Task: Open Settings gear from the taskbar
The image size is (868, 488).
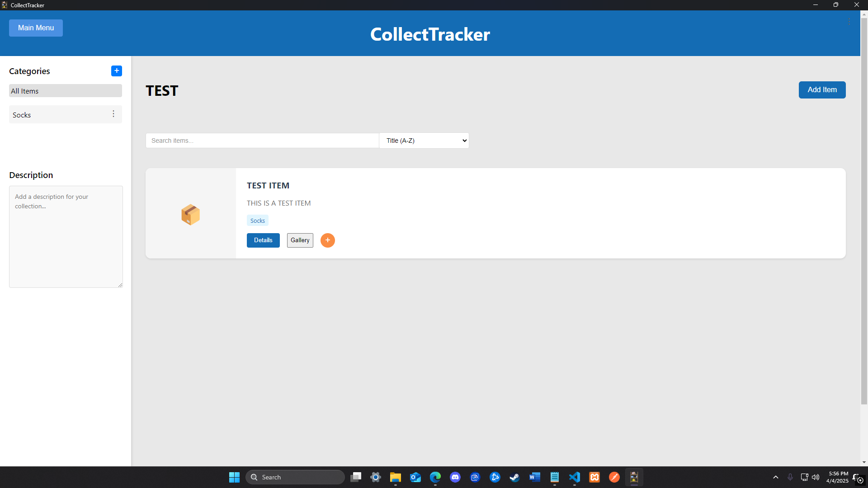Action: pyautogui.click(x=376, y=477)
